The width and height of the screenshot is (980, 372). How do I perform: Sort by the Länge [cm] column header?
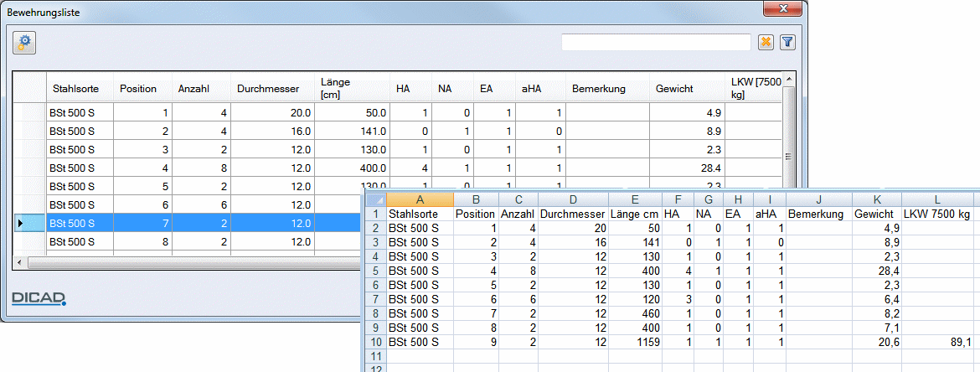(352, 89)
